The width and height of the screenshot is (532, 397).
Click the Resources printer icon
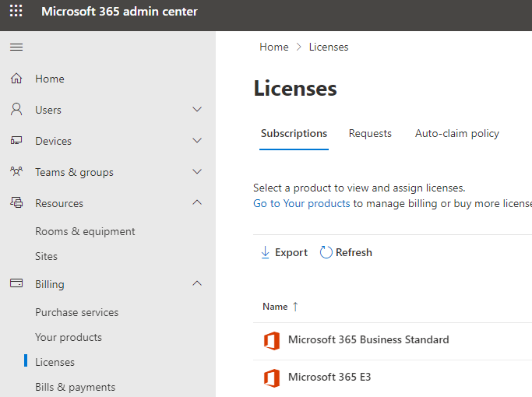pyautogui.click(x=16, y=202)
